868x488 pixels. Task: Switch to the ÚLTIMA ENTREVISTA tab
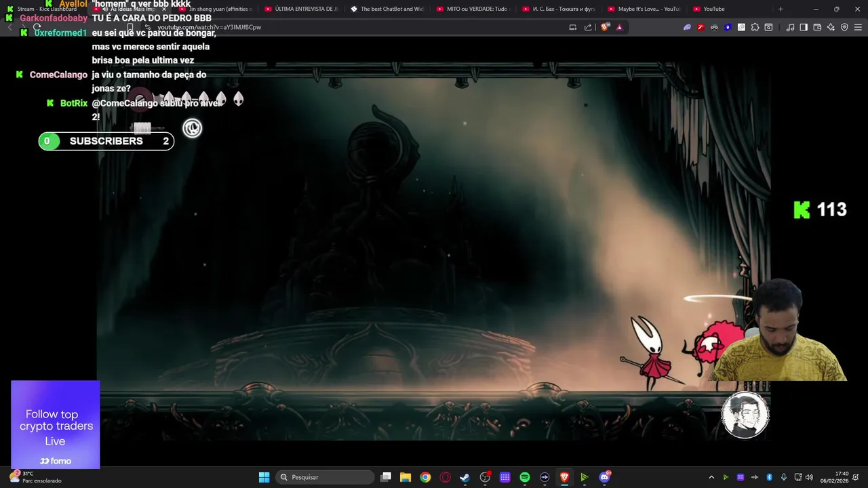click(302, 9)
